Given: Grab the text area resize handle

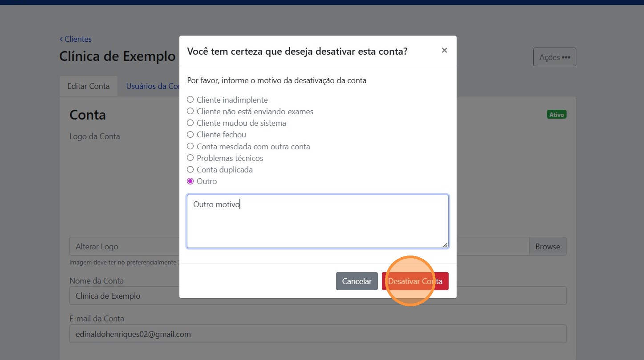Looking at the screenshot, I should coord(445,244).
